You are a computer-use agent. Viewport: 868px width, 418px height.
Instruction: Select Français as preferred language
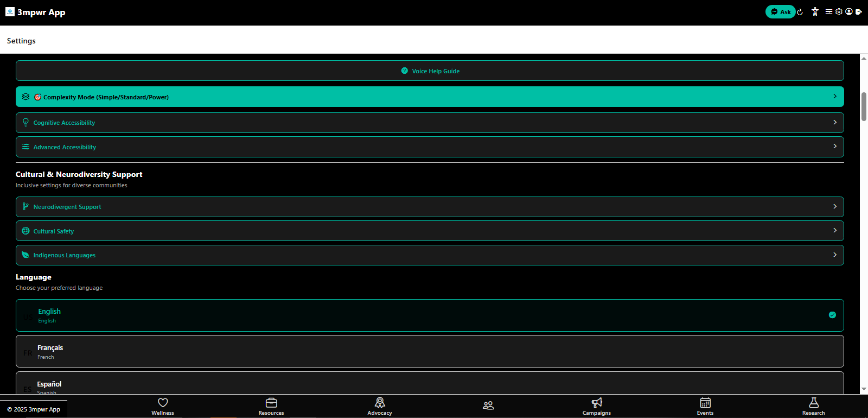(430, 351)
